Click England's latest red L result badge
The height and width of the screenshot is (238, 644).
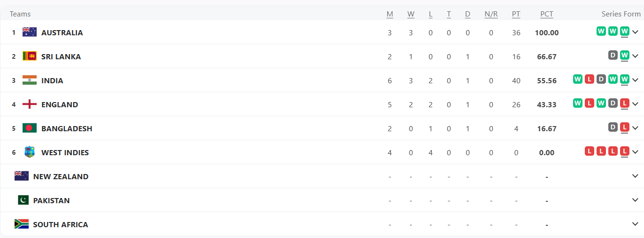pyautogui.click(x=624, y=103)
